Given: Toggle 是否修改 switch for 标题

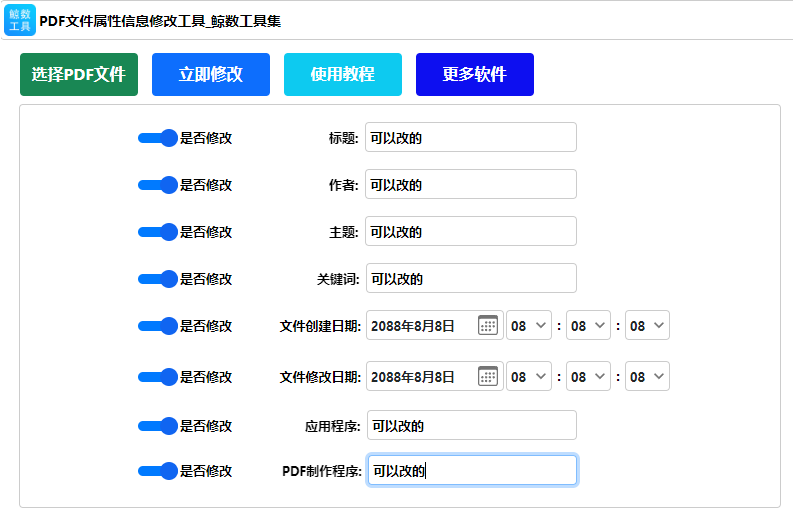Looking at the screenshot, I should pos(158,138).
